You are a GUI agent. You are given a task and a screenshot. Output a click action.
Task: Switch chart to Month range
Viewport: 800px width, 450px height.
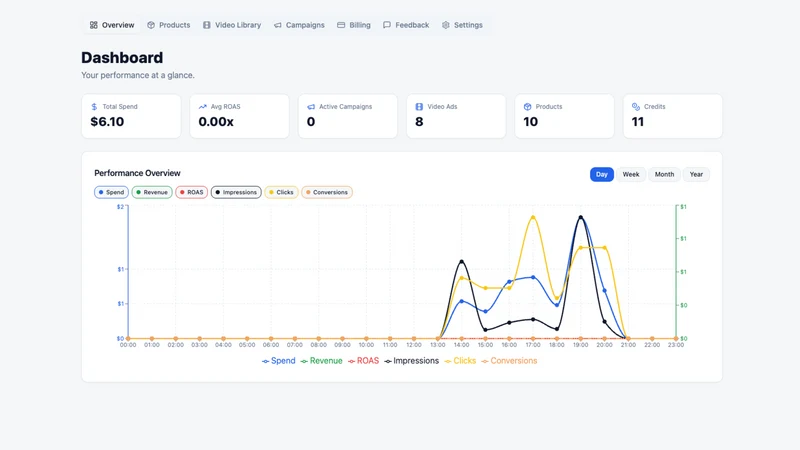pos(664,174)
